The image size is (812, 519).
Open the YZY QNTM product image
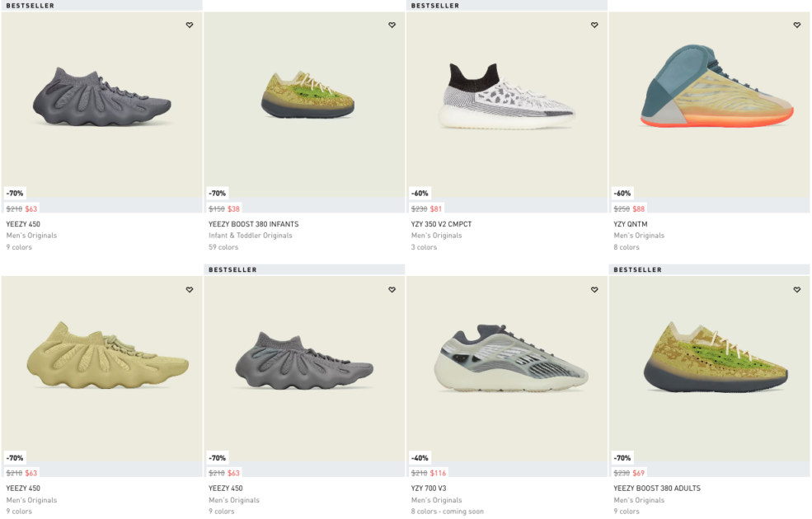716,86
